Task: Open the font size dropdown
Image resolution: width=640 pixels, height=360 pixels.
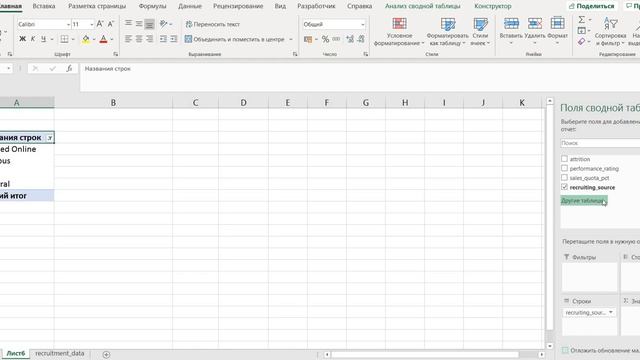Action: (91, 24)
